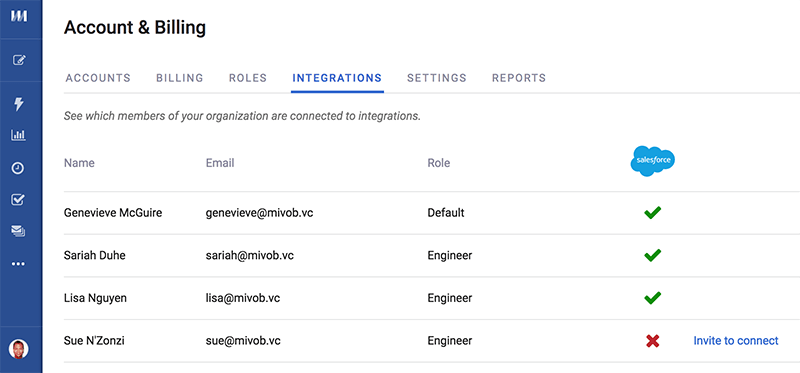Click the sariah@mivob.vc email
The width and height of the screenshot is (800, 373).
[x=249, y=255]
